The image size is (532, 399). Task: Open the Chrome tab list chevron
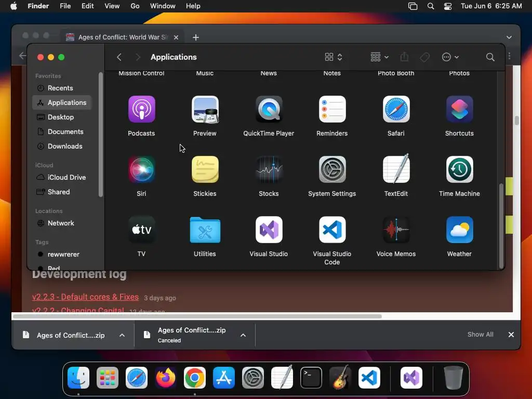click(x=509, y=37)
